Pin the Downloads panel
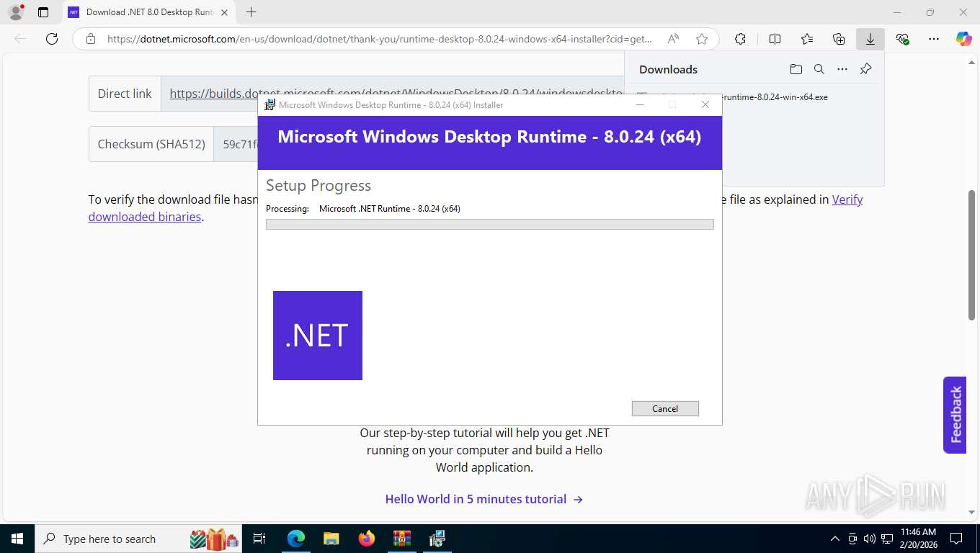This screenshot has width=980, height=553. (866, 69)
